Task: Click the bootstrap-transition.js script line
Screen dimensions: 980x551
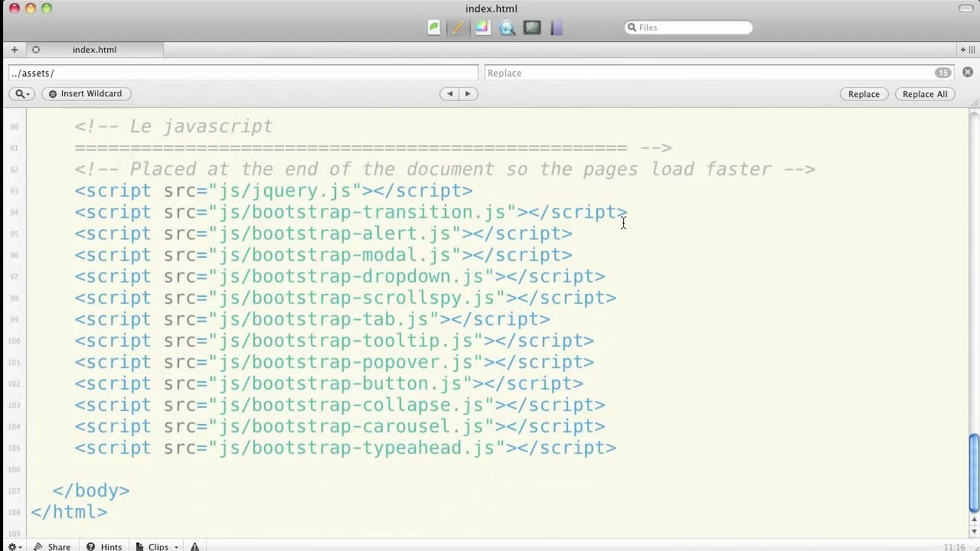Action: 351,212
